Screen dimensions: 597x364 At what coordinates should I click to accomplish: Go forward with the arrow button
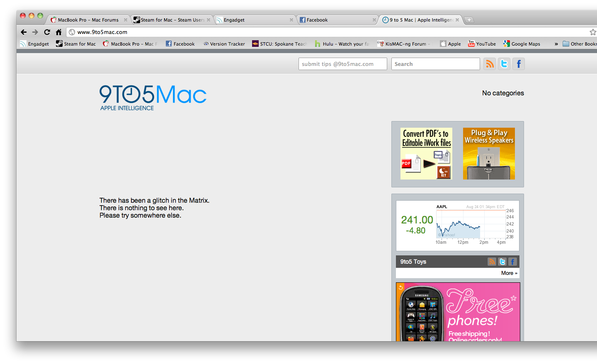(x=35, y=32)
